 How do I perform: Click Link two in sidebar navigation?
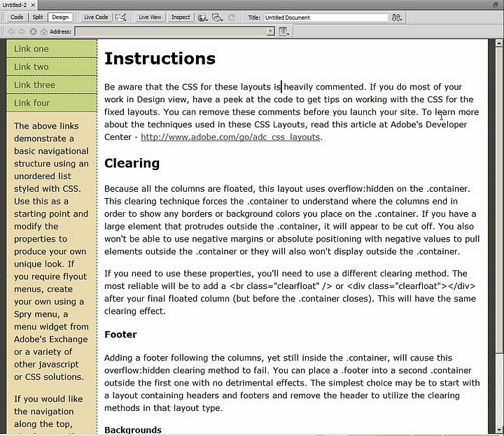pyautogui.click(x=51, y=66)
